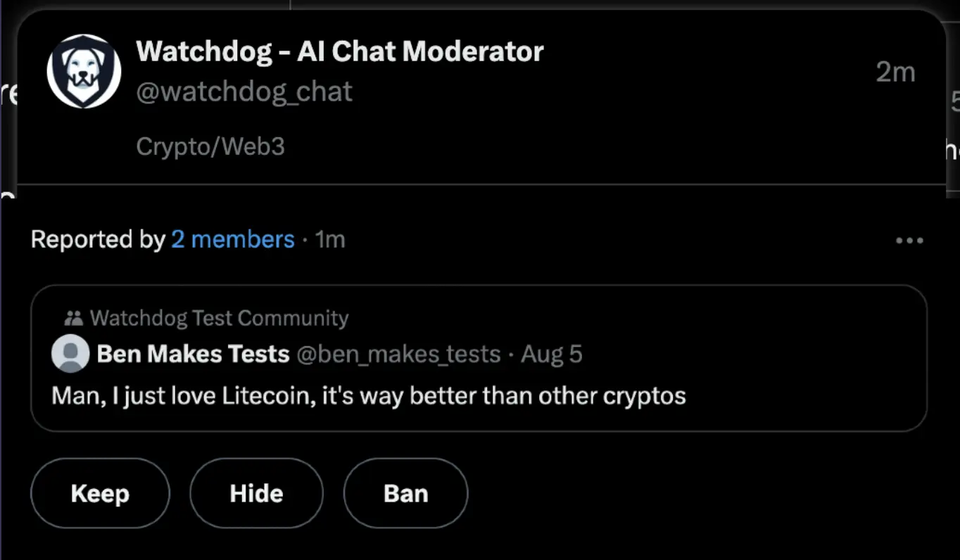Open the Watchdog Test Community link
Image resolution: width=960 pixels, height=560 pixels.
coord(219,319)
